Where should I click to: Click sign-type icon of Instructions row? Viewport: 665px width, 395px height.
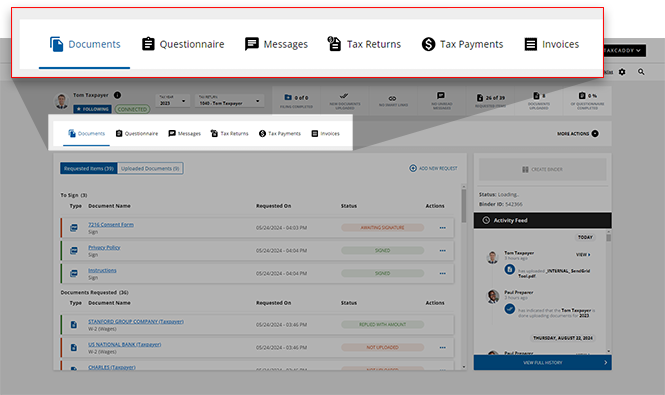click(74, 274)
